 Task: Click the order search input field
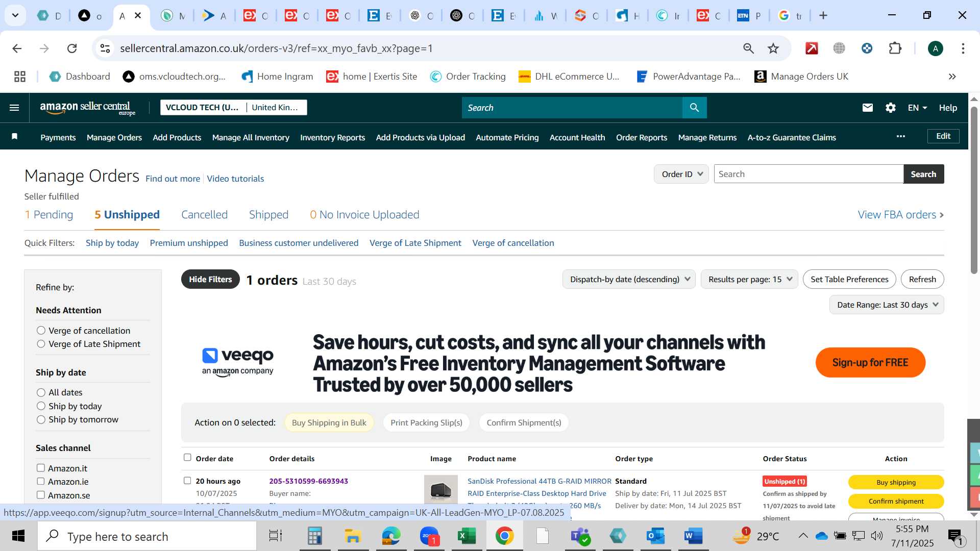(808, 174)
